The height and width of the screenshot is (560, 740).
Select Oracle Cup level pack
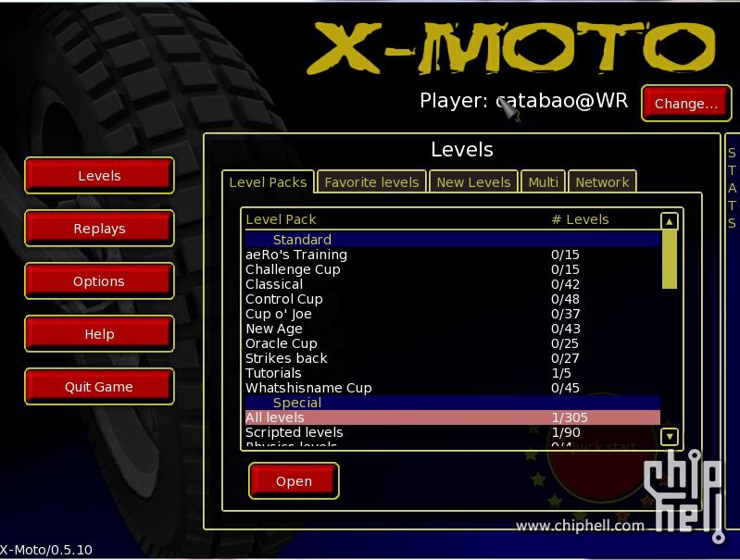click(x=452, y=343)
